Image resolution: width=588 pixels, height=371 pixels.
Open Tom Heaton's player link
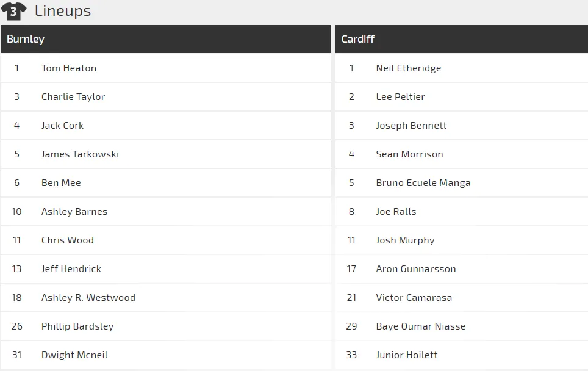[x=69, y=68]
